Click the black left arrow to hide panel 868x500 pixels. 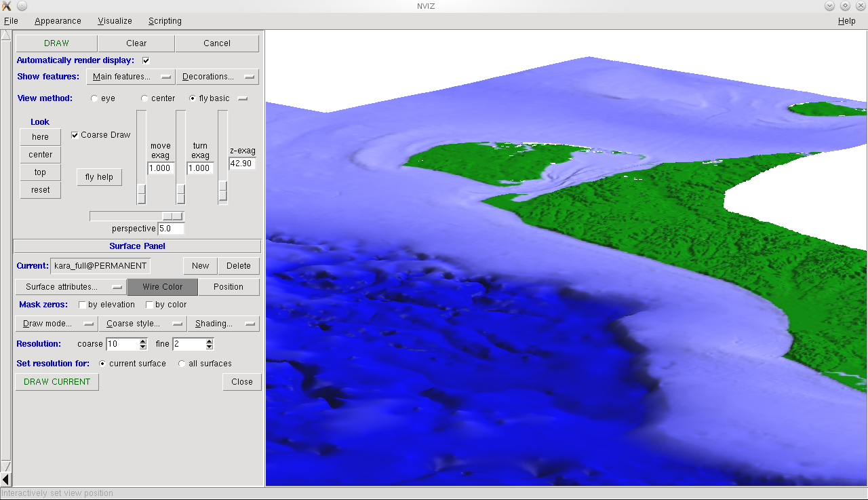(x=6, y=480)
